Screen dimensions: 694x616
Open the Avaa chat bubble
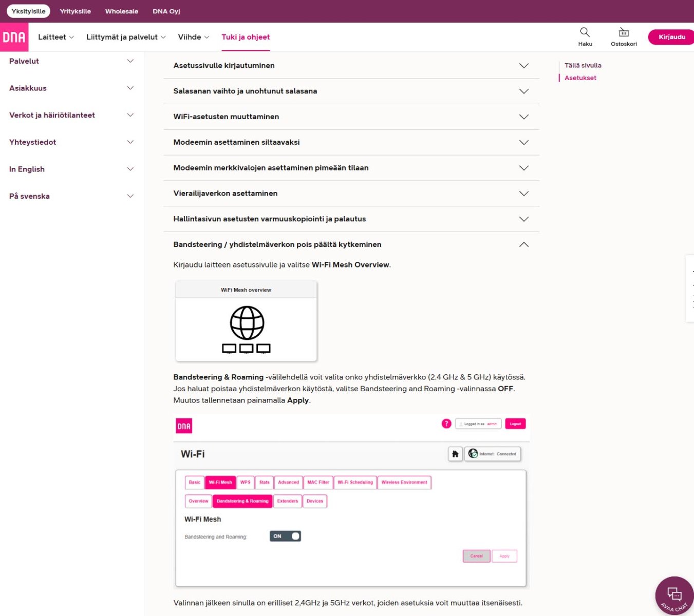[x=674, y=595]
